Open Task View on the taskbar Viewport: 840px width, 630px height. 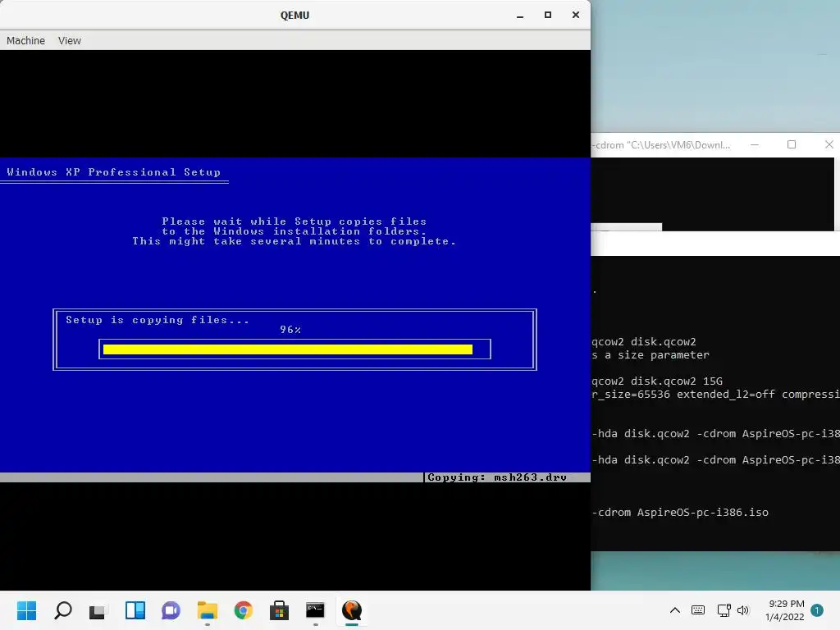(x=98, y=610)
